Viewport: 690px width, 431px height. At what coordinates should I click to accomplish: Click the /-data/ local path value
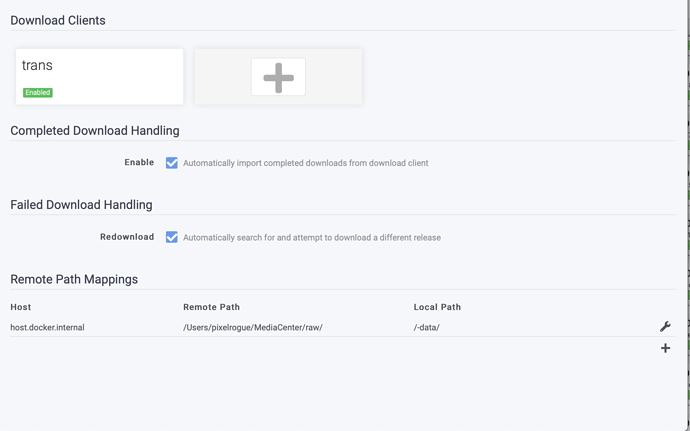426,327
